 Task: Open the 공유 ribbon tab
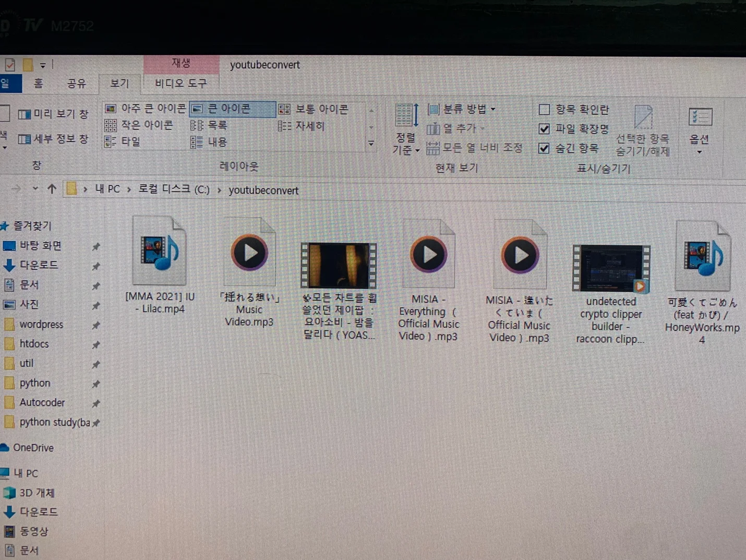[x=76, y=84]
